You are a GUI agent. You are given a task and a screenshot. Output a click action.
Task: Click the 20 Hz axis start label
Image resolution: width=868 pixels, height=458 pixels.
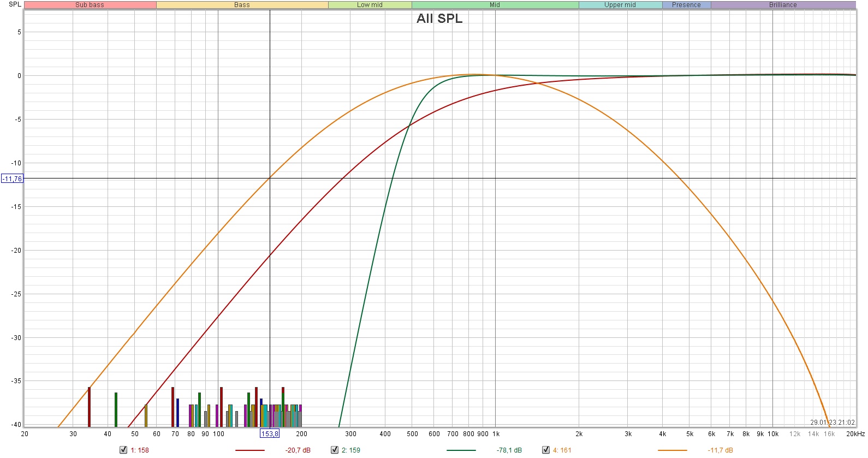coord(25,434)
